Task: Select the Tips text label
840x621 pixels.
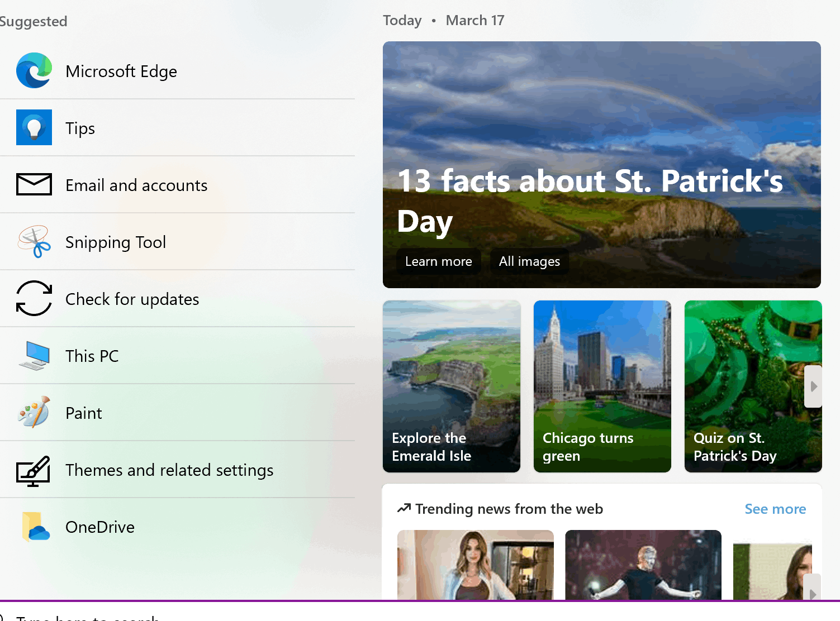Action: (80, 128)
